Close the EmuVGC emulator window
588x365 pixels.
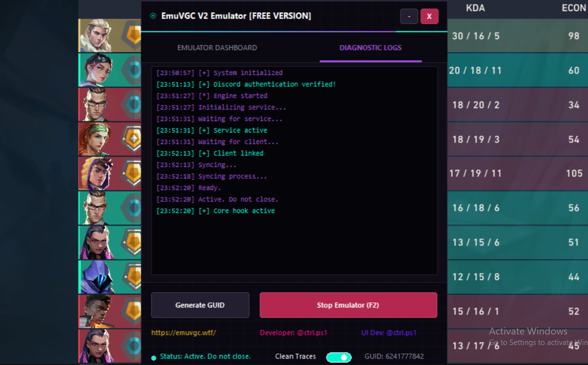click(x=429, y=16)
